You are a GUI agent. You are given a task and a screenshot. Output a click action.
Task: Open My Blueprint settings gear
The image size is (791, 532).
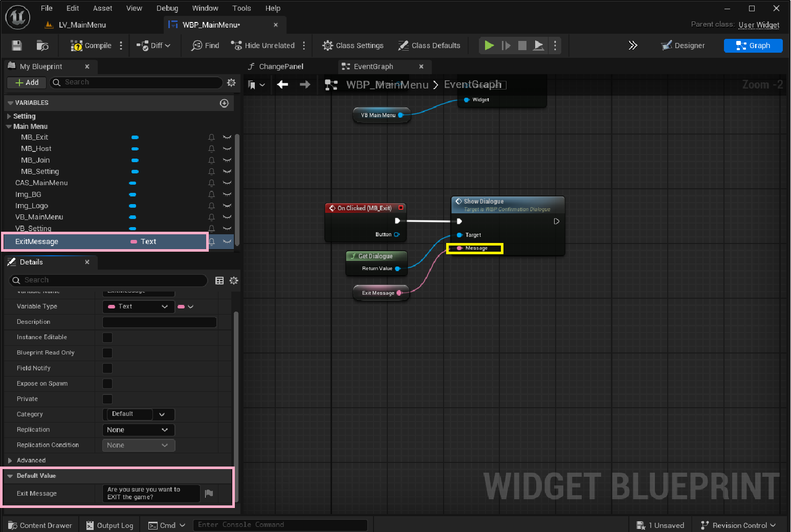(231, 82)
